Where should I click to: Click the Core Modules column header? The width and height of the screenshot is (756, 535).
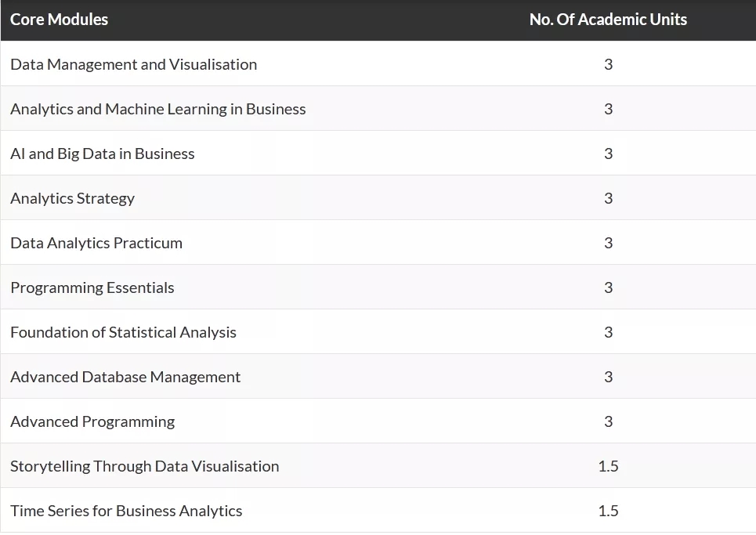(x=59, y=20)
